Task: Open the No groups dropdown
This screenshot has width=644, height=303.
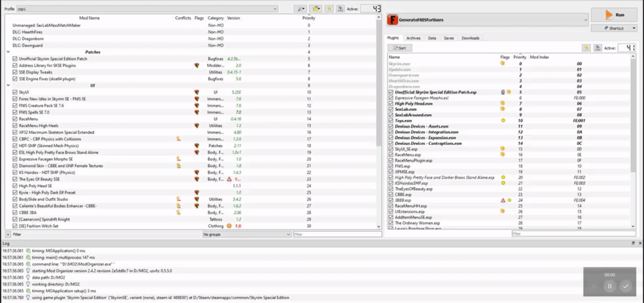Action: coord(247,234)
